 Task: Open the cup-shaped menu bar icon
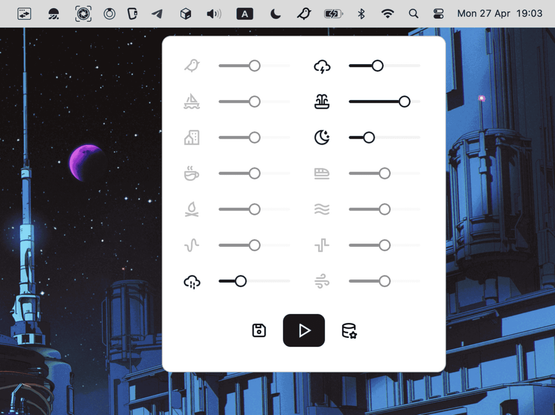(x=132, y=14)
